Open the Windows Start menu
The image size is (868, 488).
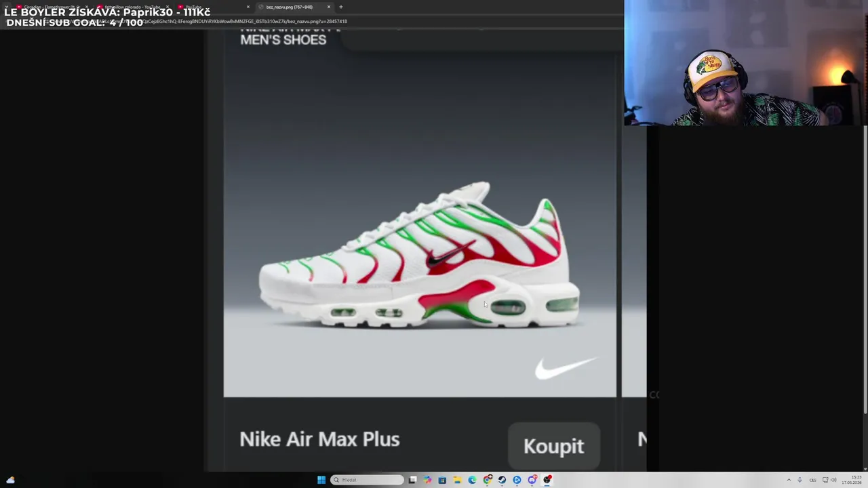321,480
